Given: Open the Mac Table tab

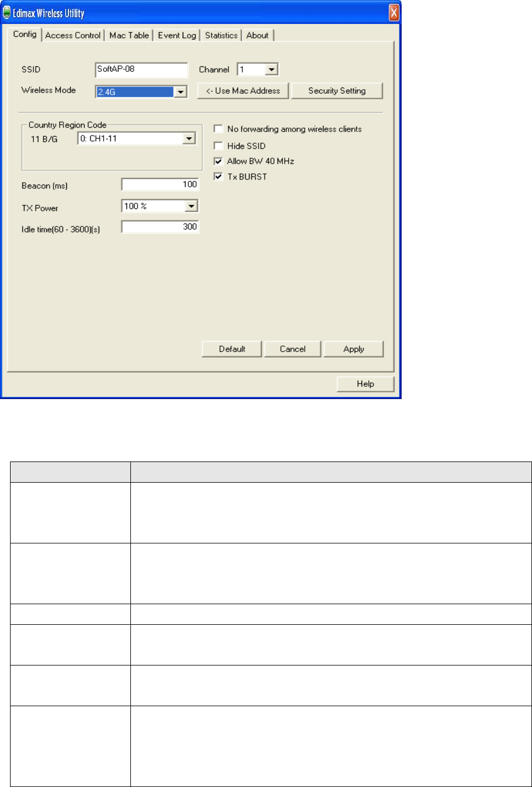Looking at the screenshot, I should coord(129,35).
